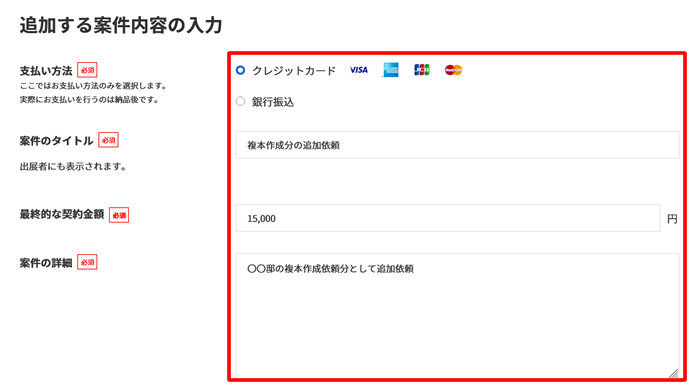This screenshot has height=390, width=700.
Task: Click the Mastercard logo
Action: click(x=454, y=70)
